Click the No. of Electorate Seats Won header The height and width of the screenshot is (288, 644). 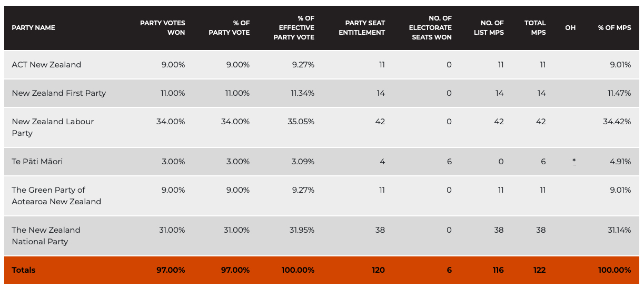coord(430,27)
